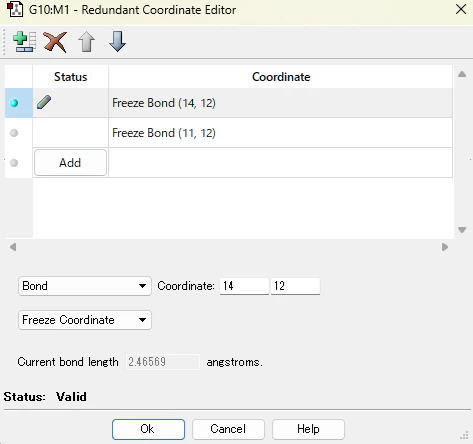Click the Current bond length value field
The height and width of the screenshot is (444, 473).
coord(163,362)
